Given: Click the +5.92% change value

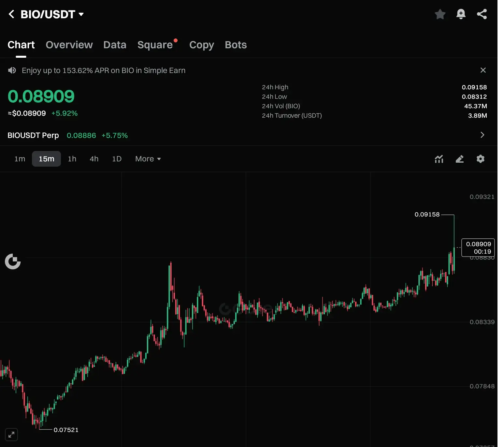Looking at the screenshot, I should coord(65,113).
